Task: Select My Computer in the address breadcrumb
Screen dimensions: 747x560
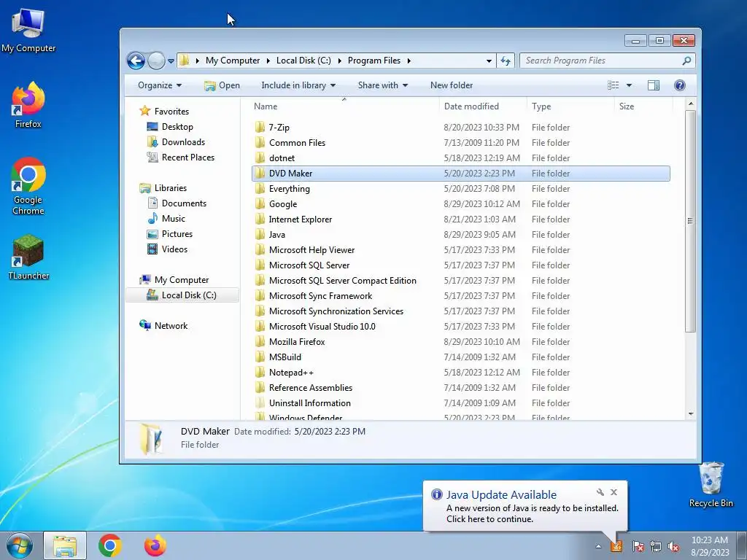Action: point(233,61)
